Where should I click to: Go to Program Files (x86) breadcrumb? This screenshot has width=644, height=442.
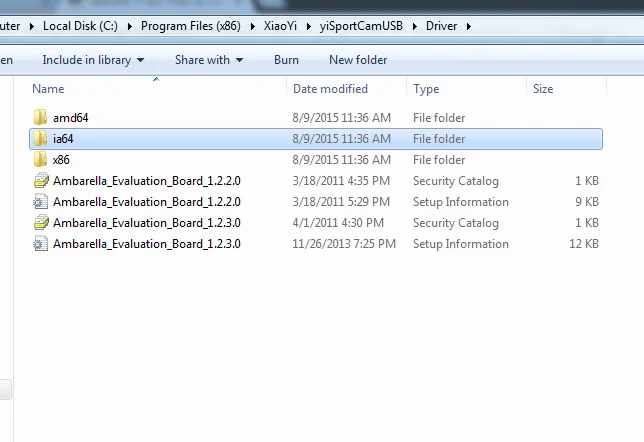click(191, 26)
